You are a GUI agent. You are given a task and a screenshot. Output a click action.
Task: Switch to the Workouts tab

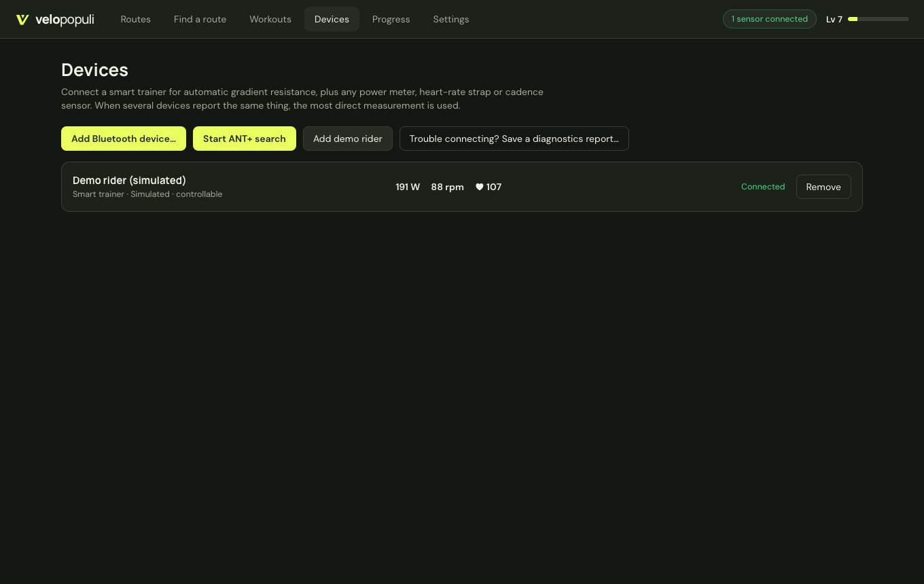click(x=270, y=19)
